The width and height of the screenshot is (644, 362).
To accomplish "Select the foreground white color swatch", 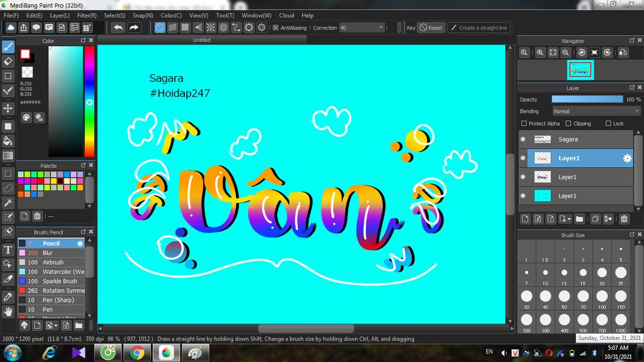I will [x=25, y=54].
